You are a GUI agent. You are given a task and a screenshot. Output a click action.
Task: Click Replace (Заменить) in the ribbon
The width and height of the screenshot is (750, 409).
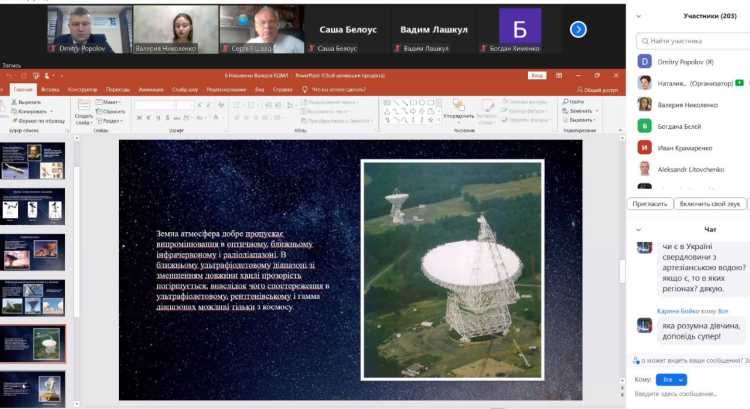tap(575, 111)
